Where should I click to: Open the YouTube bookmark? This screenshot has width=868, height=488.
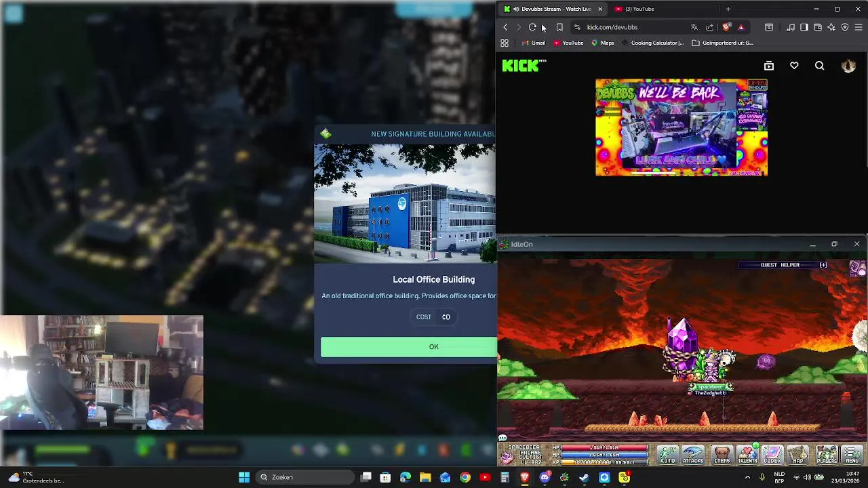click(x=568, y=43)
